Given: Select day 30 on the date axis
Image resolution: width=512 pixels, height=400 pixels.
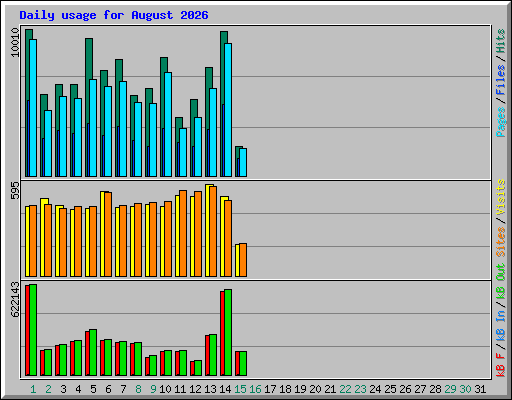Looking at the screenshot, I should coord(465,389).
